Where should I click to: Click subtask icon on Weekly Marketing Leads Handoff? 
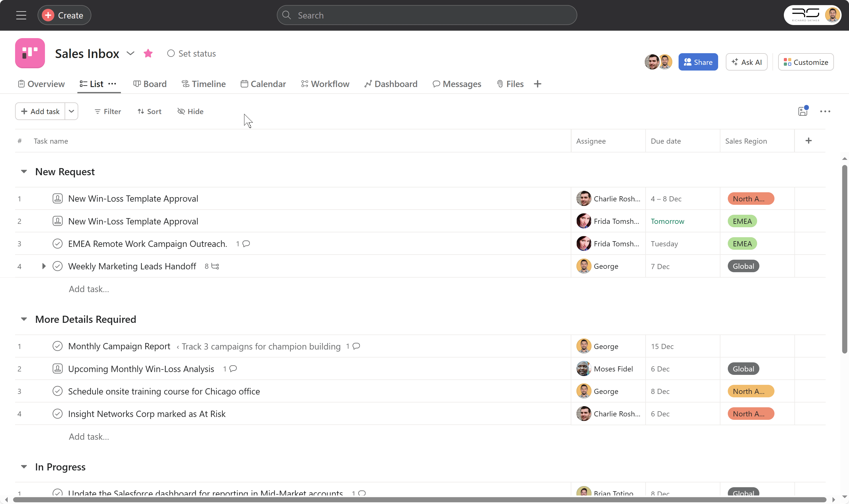(x=215, y=266)
